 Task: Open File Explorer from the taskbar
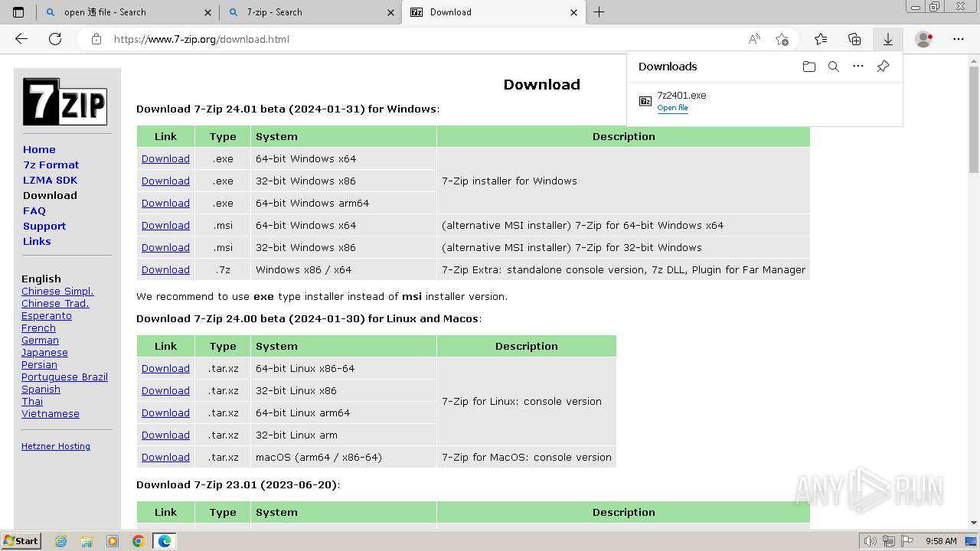(x=87, y=541)
